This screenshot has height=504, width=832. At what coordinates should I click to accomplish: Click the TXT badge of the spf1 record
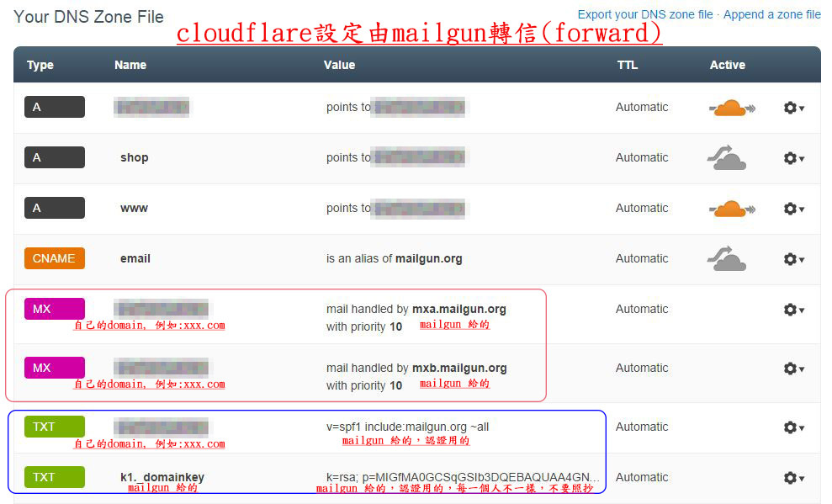[x=54, y=427]
